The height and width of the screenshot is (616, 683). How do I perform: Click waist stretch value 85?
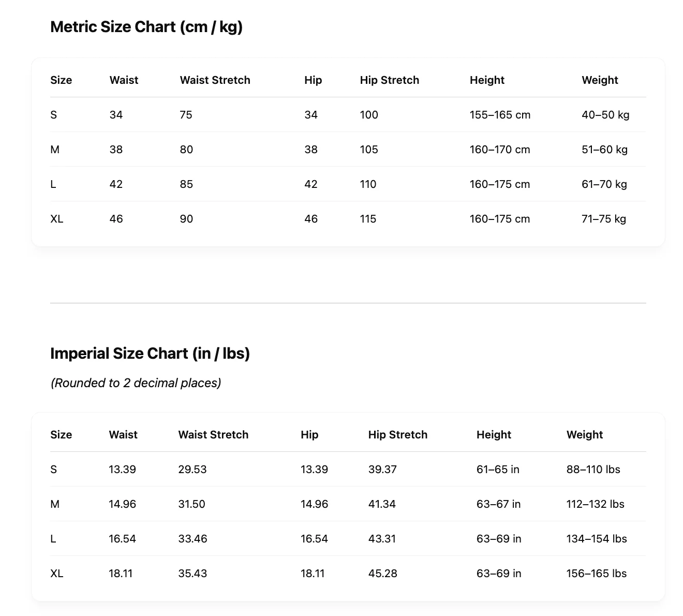pos(186,184)
